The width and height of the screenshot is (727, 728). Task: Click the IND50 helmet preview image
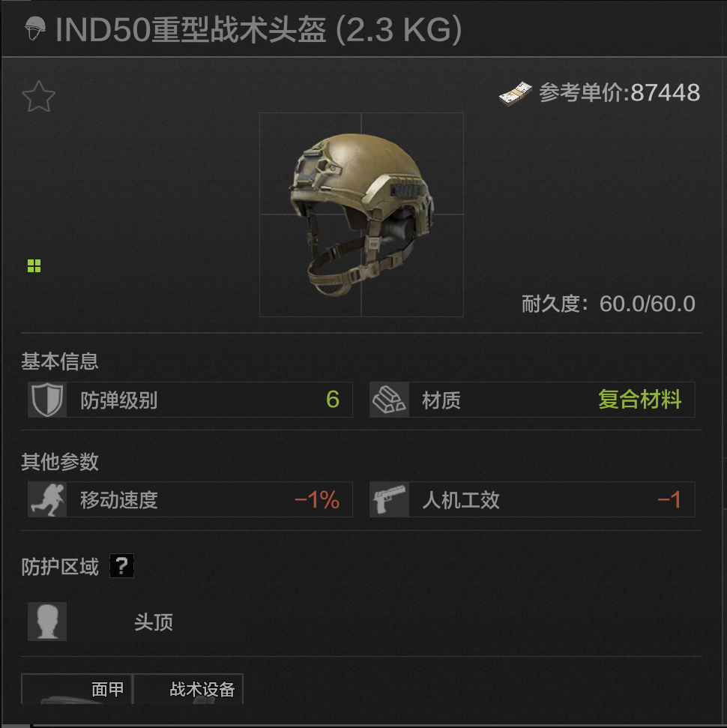tap(361, 214)
